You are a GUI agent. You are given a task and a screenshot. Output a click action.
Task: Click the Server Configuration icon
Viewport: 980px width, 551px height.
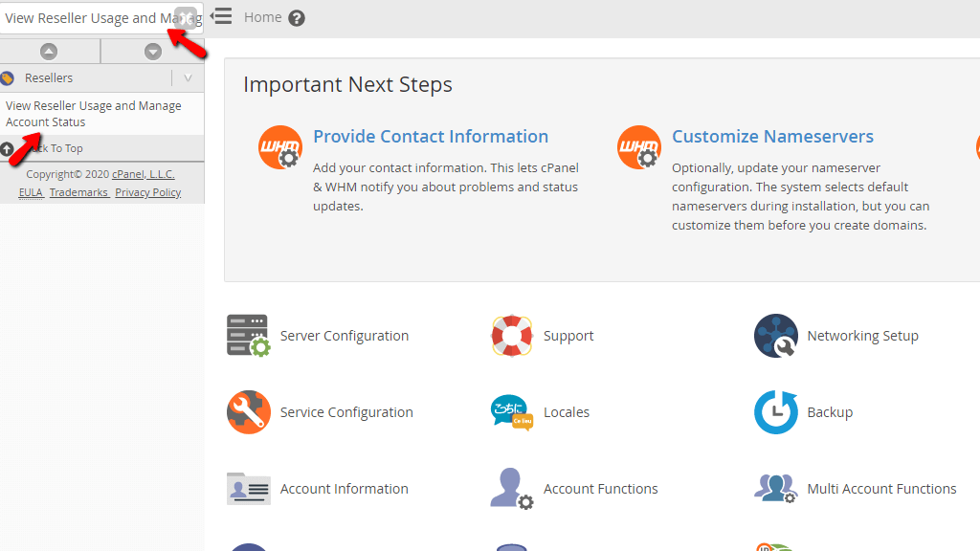pyautogui.click(x=248, y=336)
